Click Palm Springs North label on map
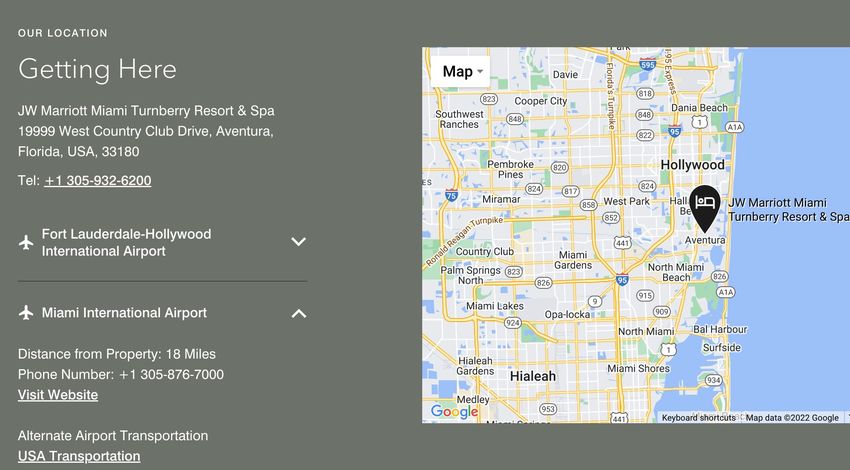Viewport: 850px width, 470px height. pos(471,275)
